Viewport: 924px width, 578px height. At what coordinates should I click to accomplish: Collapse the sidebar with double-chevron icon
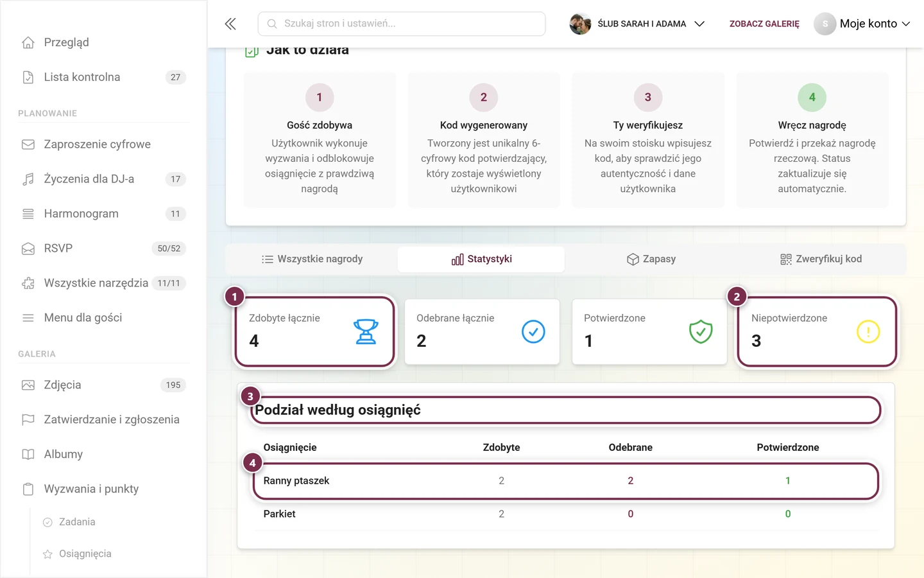pos(230,24)
